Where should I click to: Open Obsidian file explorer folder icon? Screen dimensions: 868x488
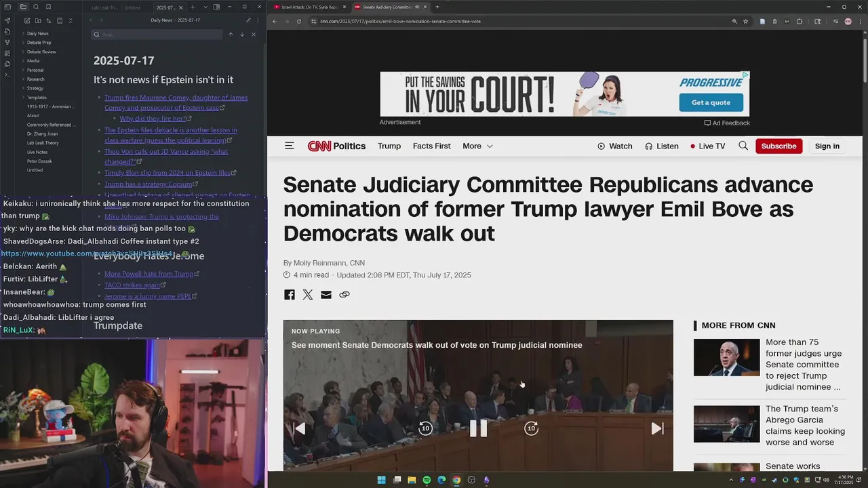[23, 7]
